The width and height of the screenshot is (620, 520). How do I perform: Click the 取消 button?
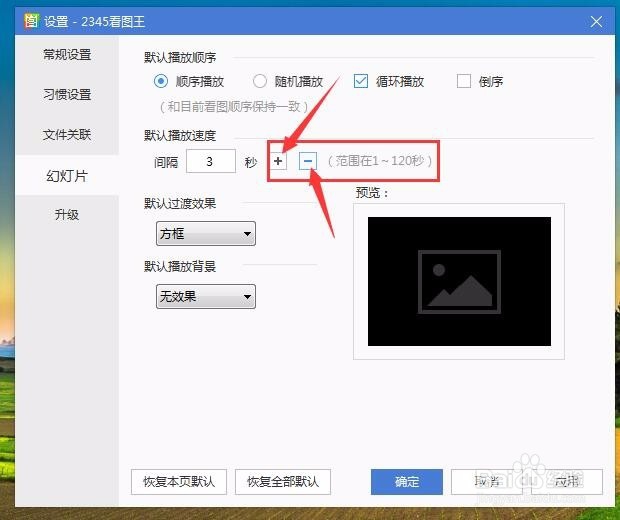[x=488, y=482]
